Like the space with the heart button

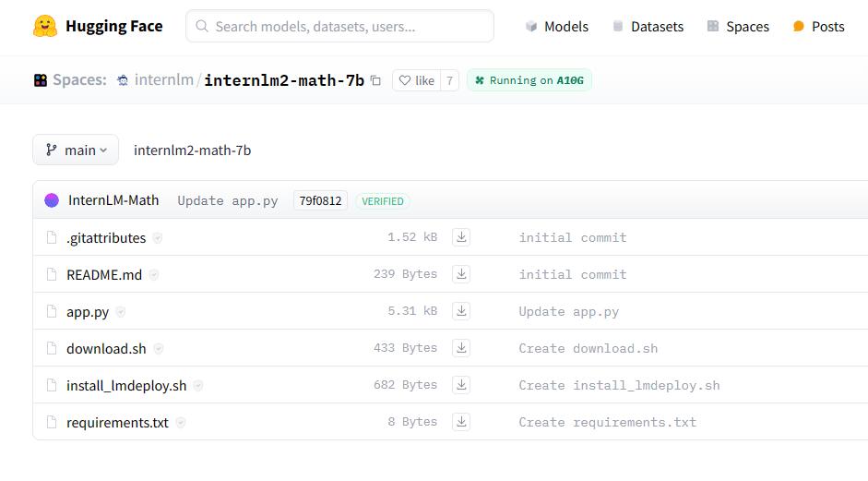[x=417, y=80]
